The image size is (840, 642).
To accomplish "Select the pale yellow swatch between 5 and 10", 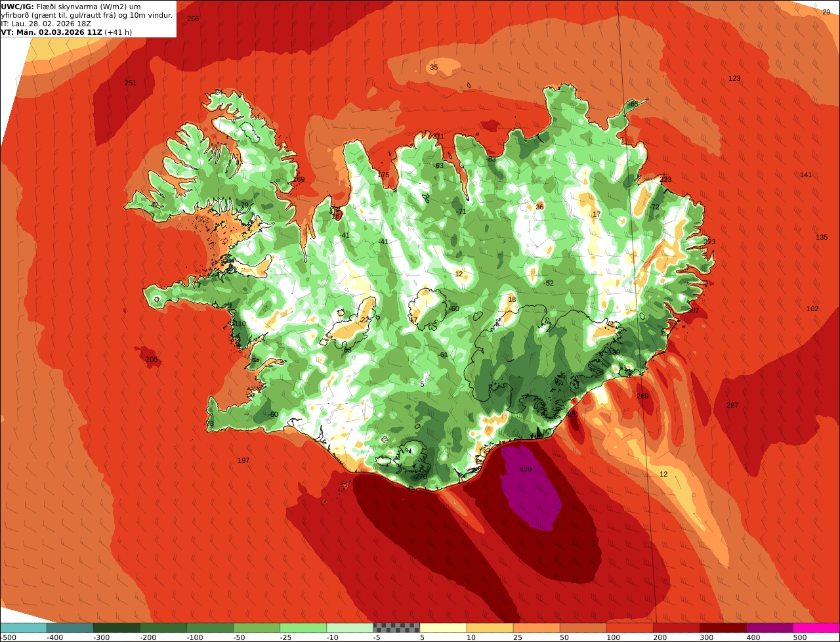I will click(x=443, y=628).
